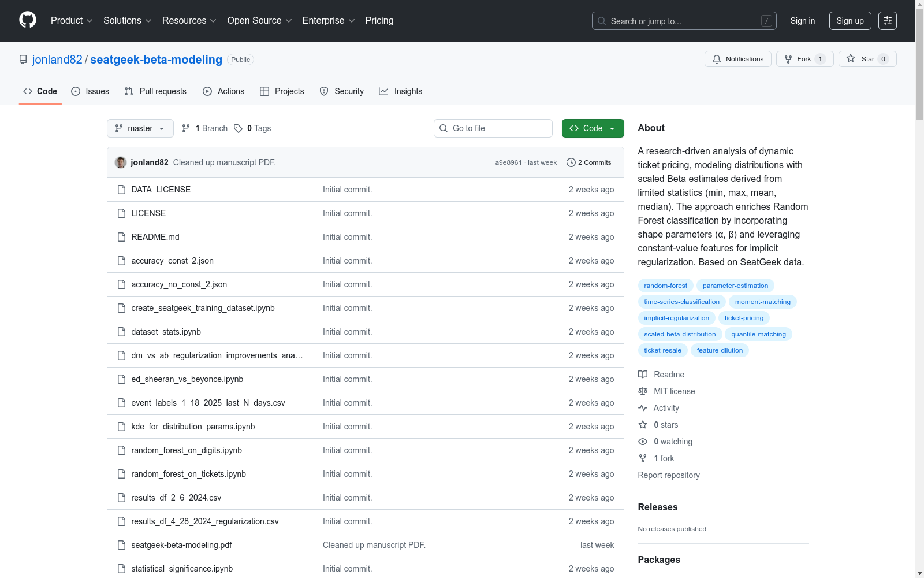The image size is (924, 578).
Task: Star the seatgeek-beta-modeling repository
Action: 867,59
